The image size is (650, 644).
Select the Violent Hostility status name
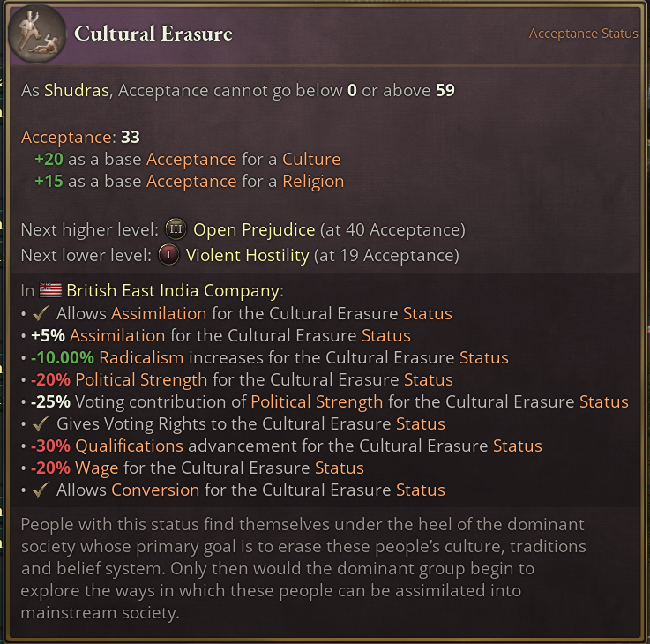(247, 256)
